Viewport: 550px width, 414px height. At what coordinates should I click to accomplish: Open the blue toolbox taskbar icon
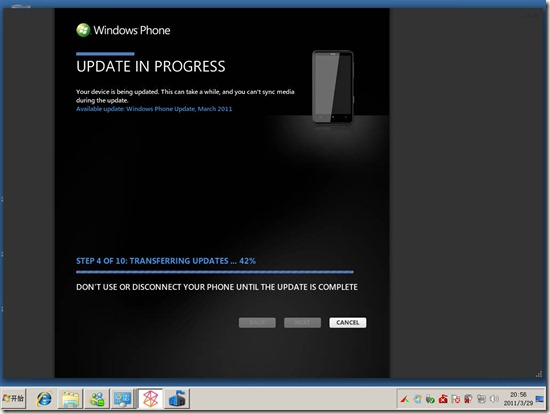coord(177,399)
